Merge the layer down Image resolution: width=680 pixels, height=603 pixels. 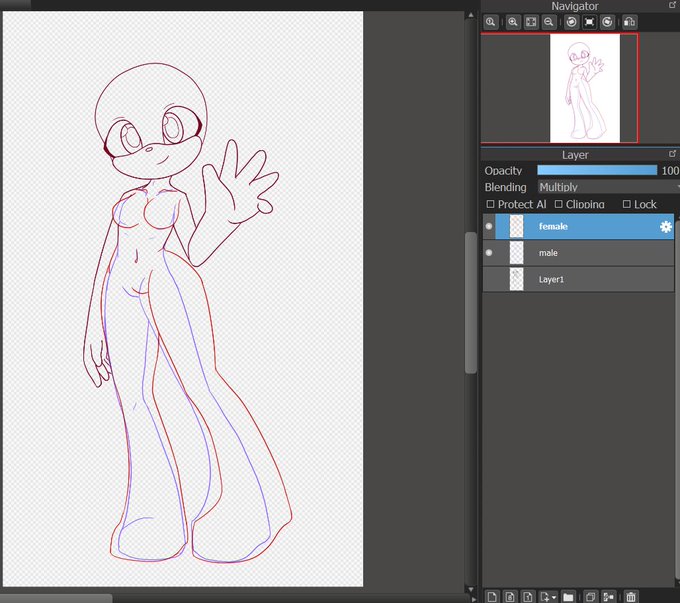click(608, 597)
